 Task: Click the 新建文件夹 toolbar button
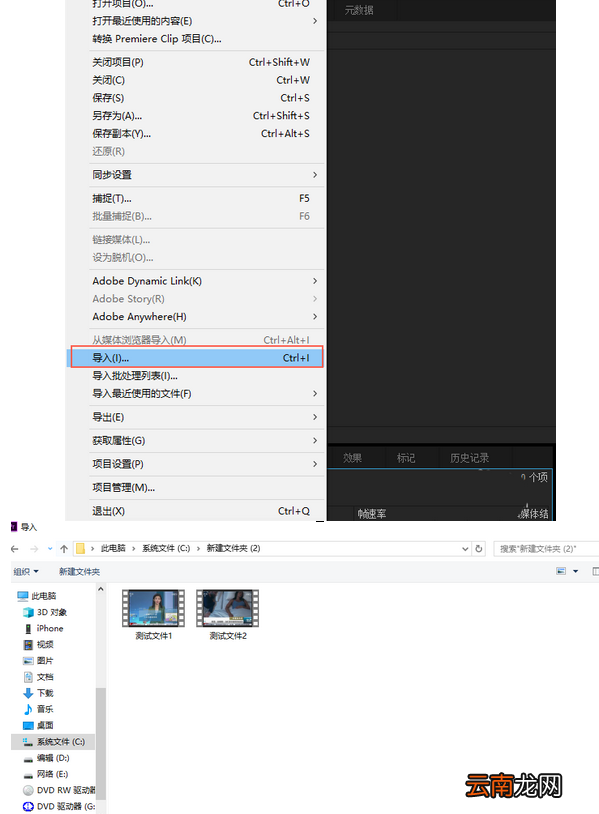pyautogui.click(x=79, y=572)
